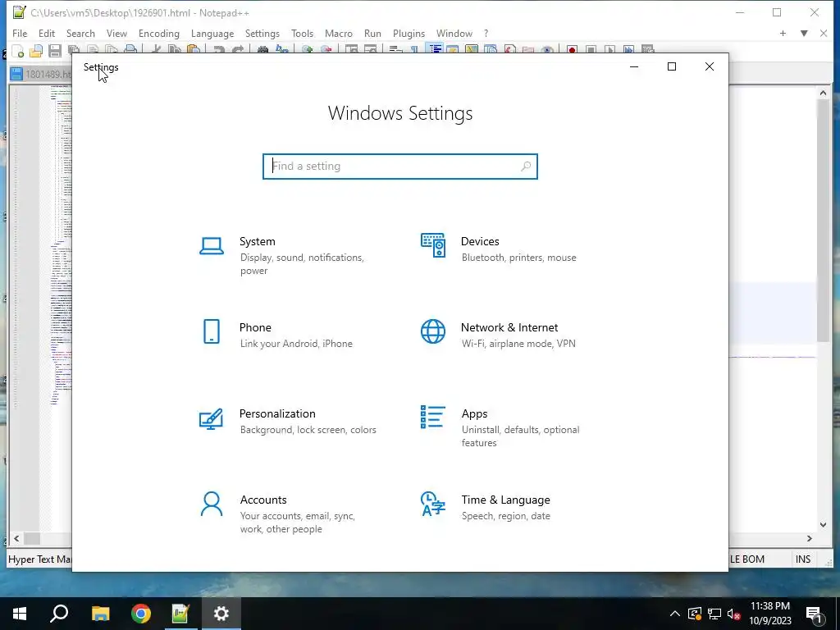The width and height of the screenshot is (840, 630).
Task: Click Notepad++ horizontal scrollbar left arrow
Action: tap(16, 538)
